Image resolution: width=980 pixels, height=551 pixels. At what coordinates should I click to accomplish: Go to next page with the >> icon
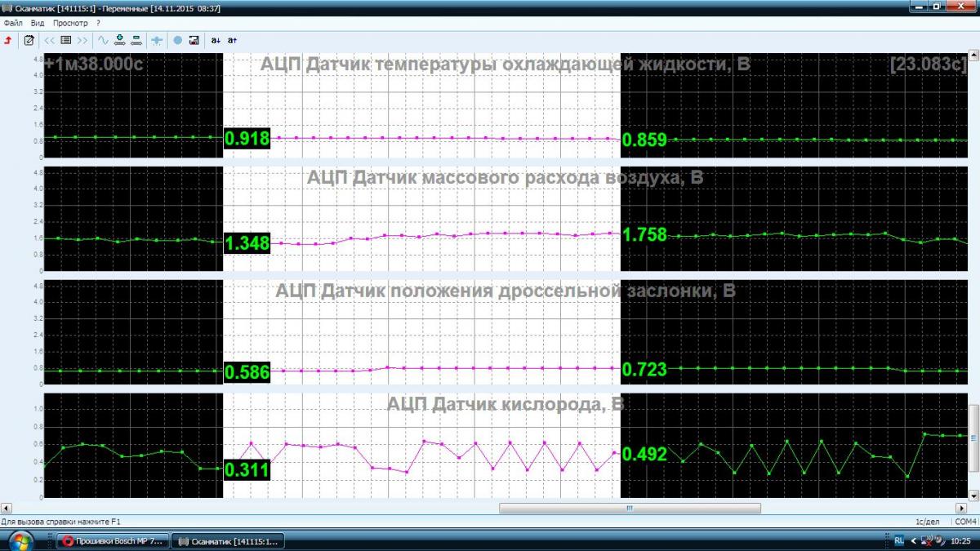82,39
